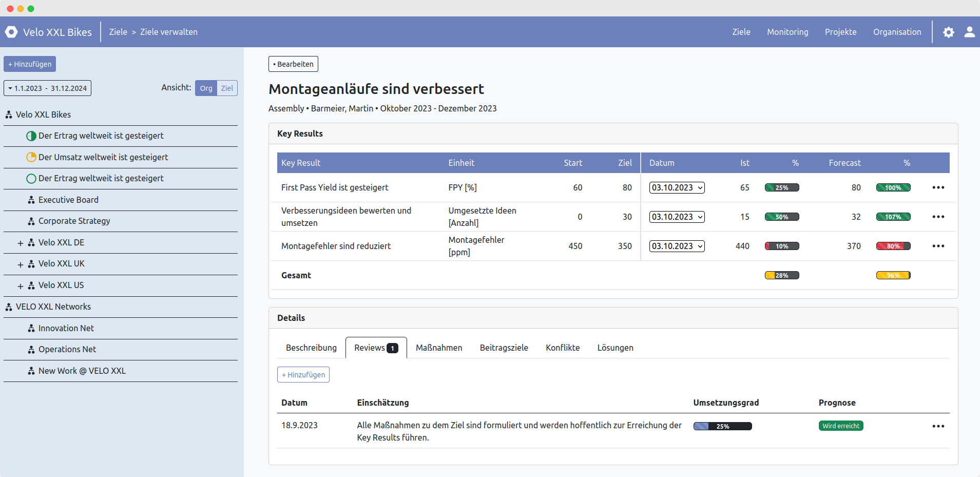The width and height of the screenshot is (980, 477).
Task: Open more options for First Pass Yield row
Action: coord(938,187)
